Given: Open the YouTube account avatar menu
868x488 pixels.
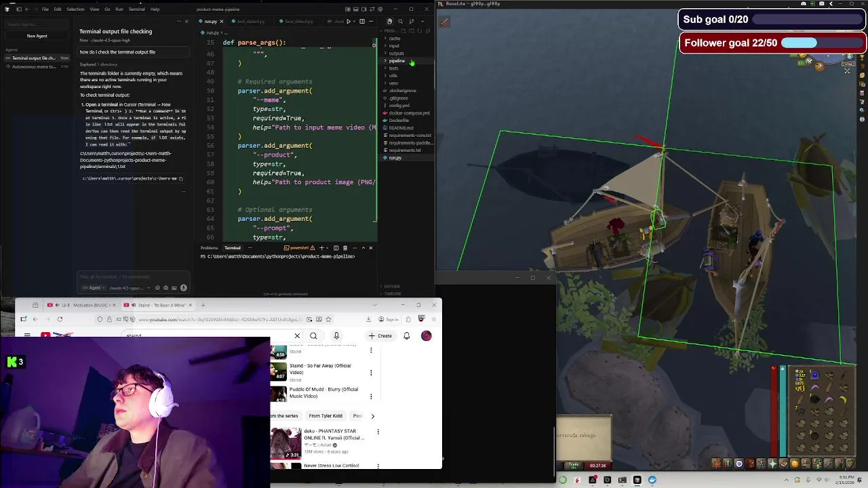Looking at the screenshot, I should click(x=426, y=335).
